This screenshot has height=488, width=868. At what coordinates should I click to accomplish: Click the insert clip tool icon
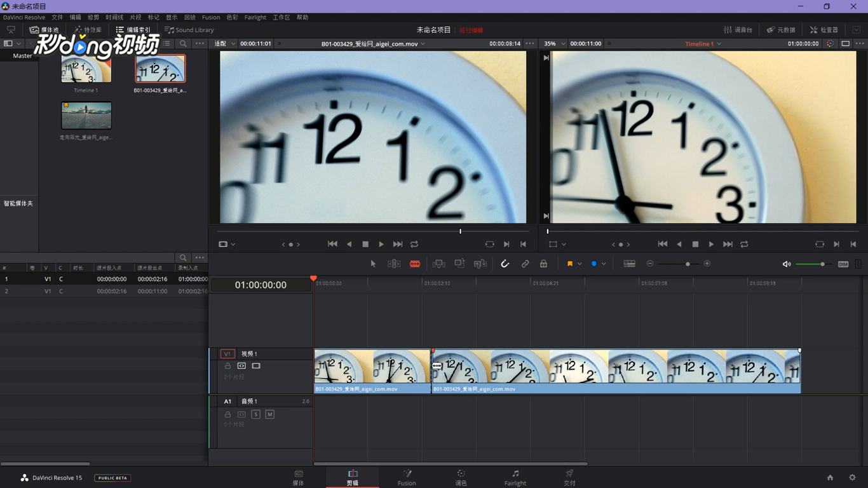tap(438, 264)
